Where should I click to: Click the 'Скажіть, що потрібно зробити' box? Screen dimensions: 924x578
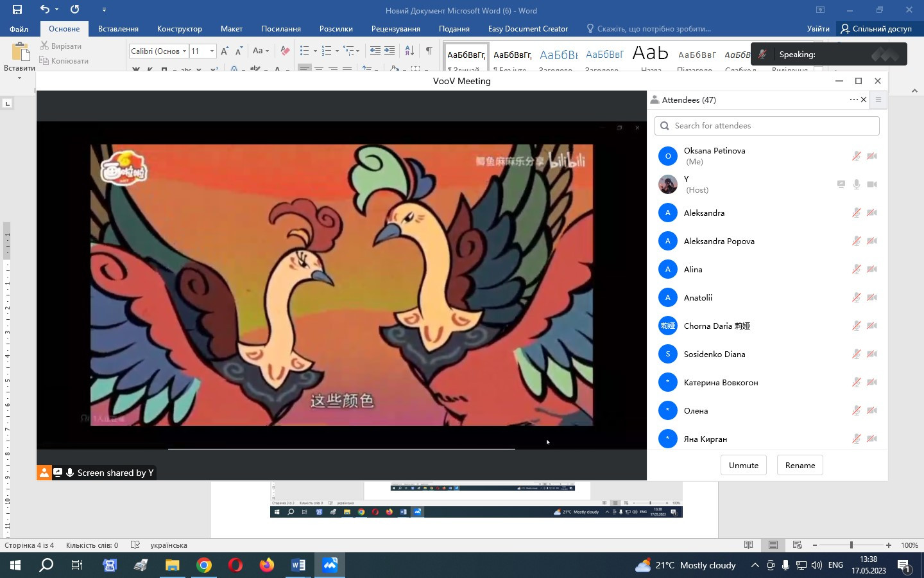coord(649,29)
